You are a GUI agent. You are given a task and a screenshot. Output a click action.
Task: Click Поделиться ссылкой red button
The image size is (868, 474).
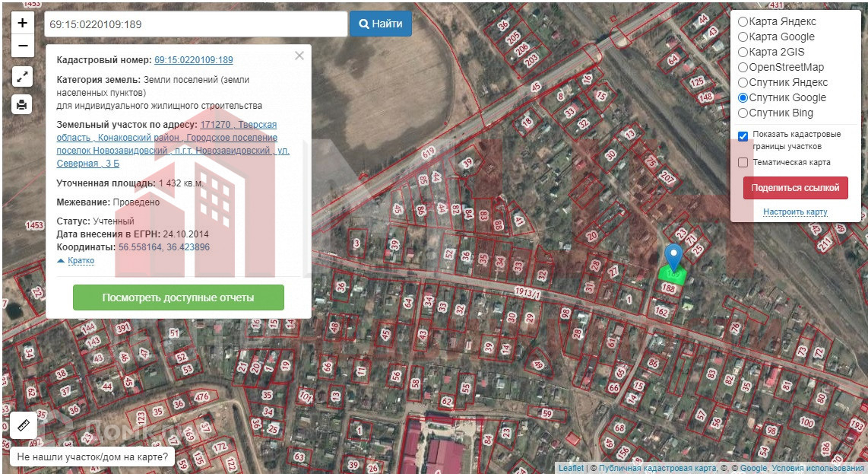796,188
